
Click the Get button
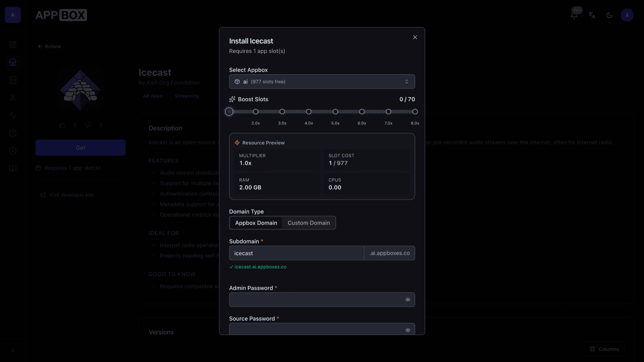tap(80, 148)
